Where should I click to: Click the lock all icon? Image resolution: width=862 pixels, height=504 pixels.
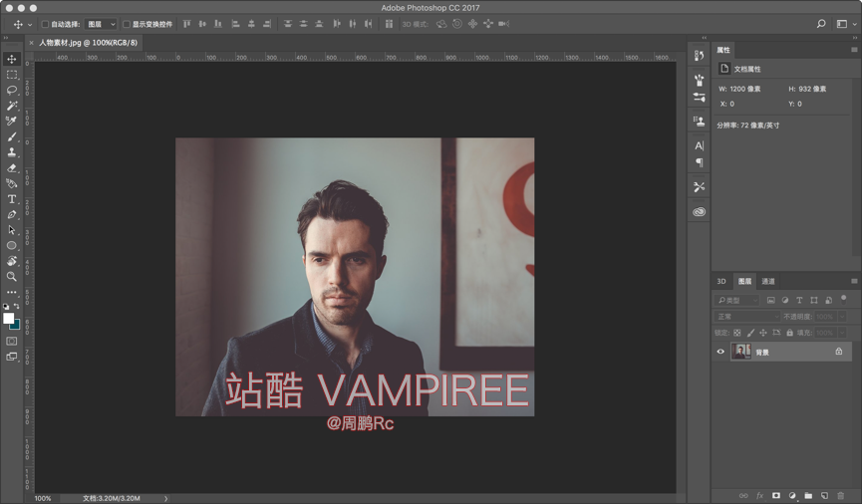point(789,333)
